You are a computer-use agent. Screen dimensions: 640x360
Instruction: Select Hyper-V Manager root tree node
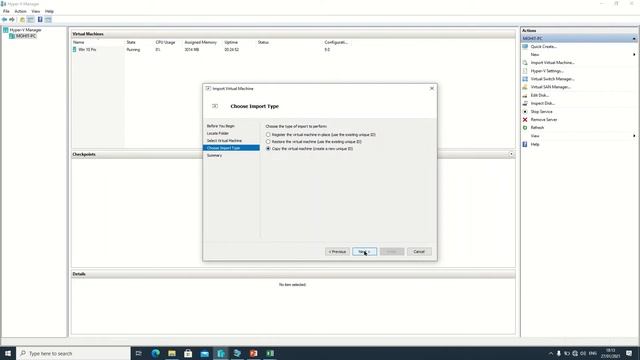coord(25,30)
